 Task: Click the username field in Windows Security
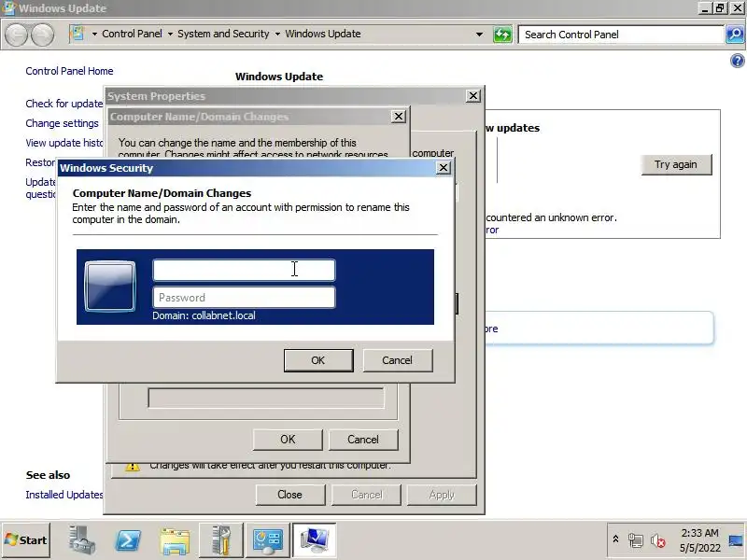click(244, 270)
